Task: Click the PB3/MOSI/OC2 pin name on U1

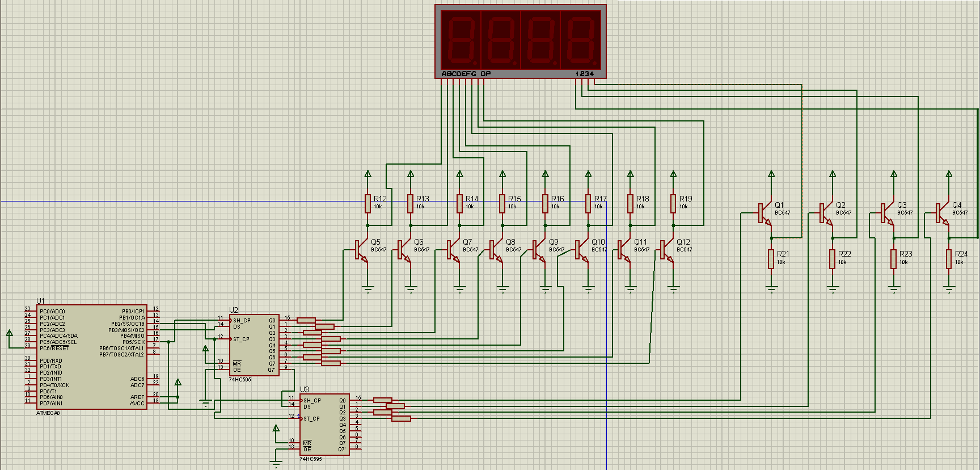Action: [x=126, y=330]
